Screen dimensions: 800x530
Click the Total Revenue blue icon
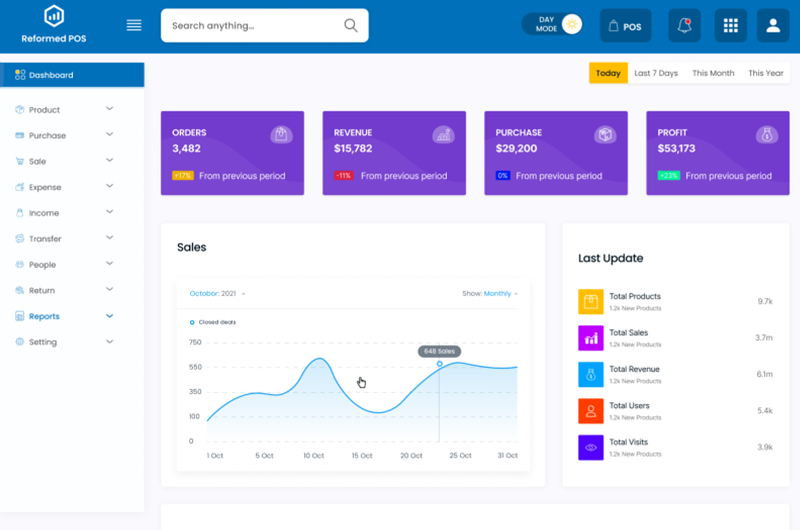[591, 374]
